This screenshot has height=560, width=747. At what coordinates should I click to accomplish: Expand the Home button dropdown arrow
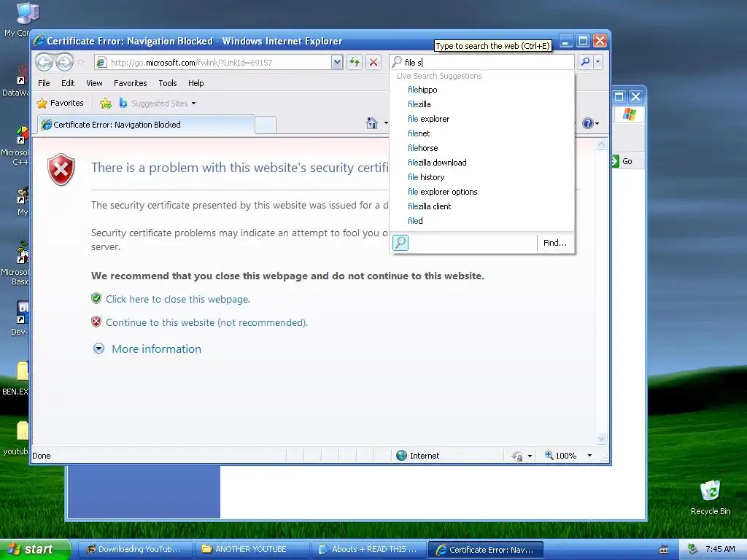coord(386,123)
